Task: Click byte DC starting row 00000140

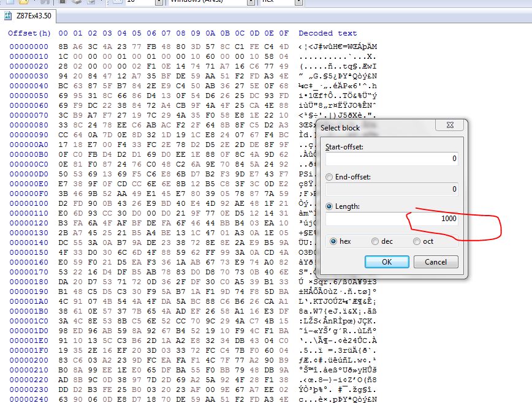Action: 63,243
